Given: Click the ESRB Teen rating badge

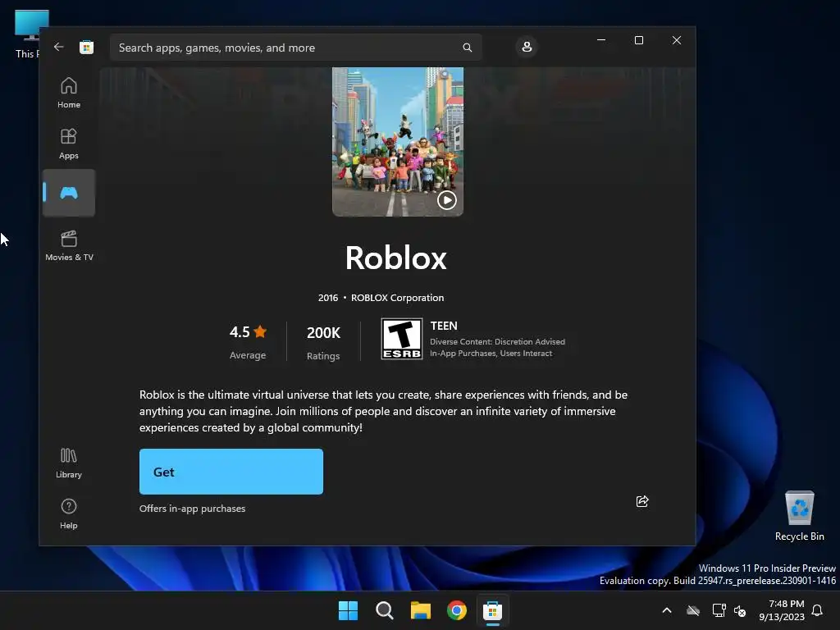Looking at the screenshot, I should [402, 339].
